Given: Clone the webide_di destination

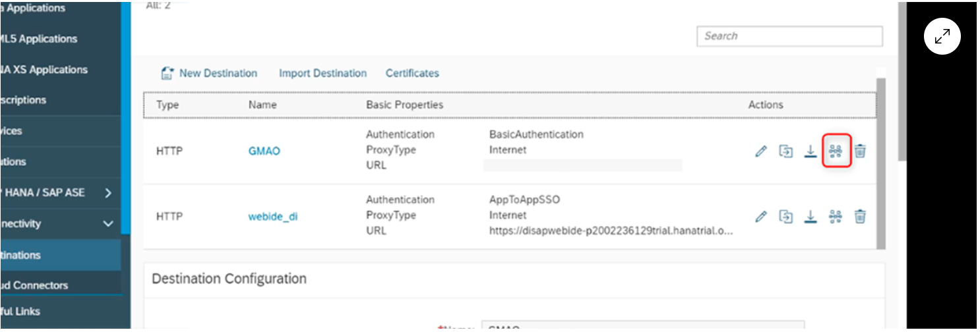Looking at the screenshot, I should 786,216.
